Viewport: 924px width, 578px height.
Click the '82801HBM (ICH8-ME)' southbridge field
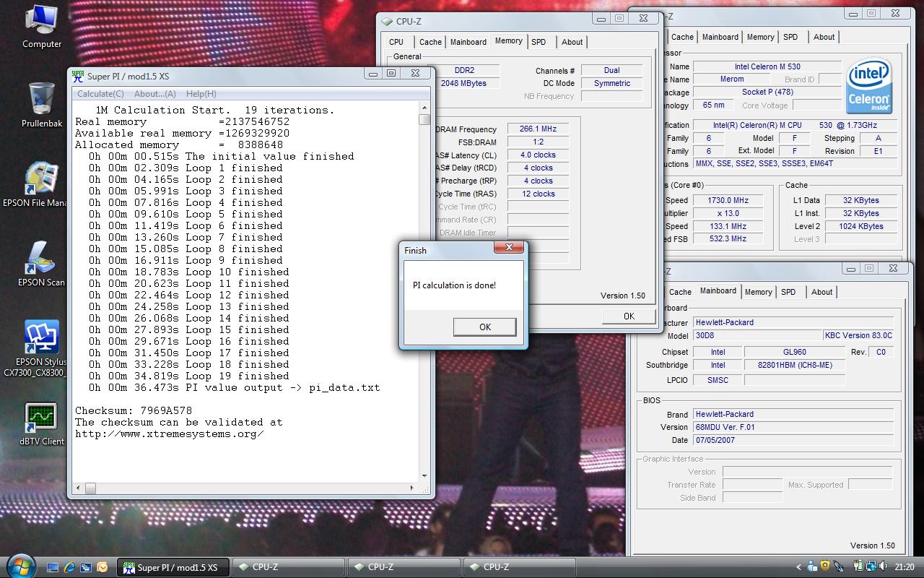(x=794, y=365)
